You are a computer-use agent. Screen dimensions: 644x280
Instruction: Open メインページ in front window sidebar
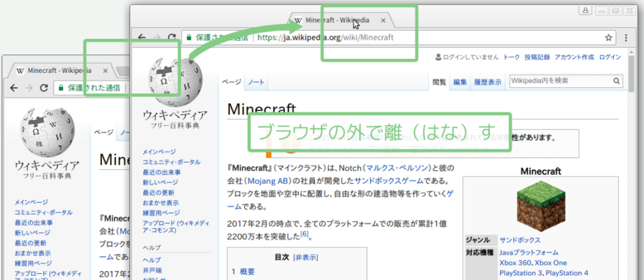[159, 152]
